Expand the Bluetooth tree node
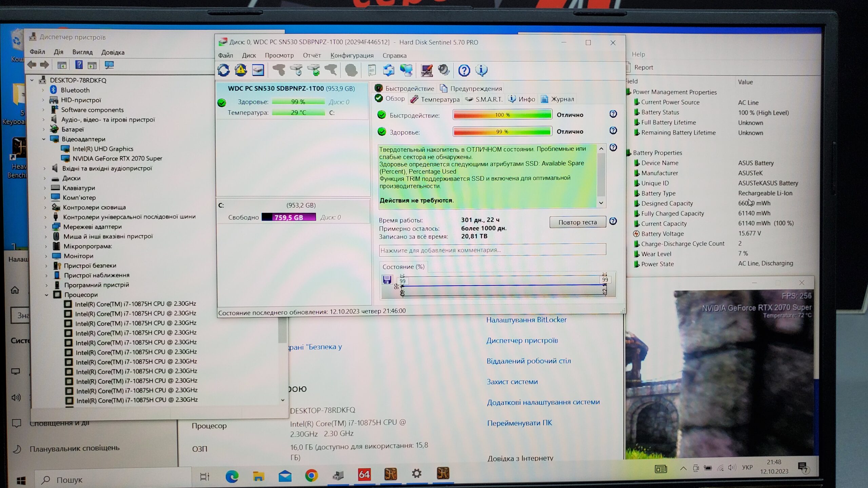This screenshot has width=868, height=488. 43,90
